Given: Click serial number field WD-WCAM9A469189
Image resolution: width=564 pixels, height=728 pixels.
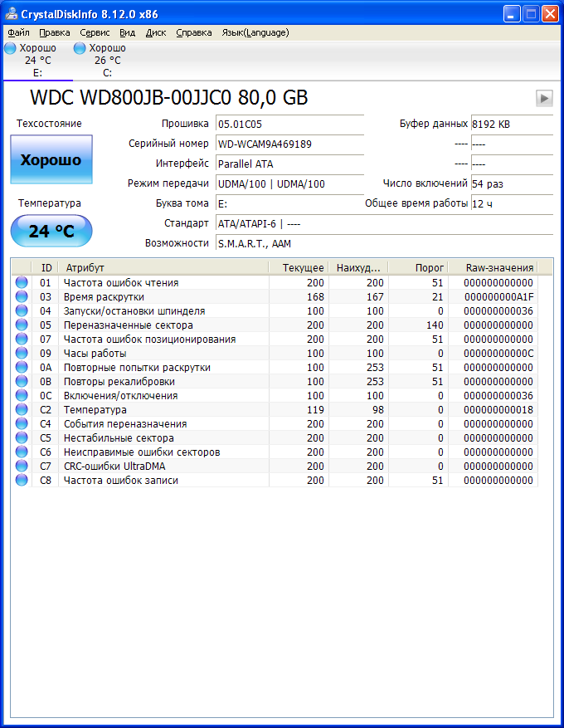Looking at the screenshot, I should click(289, 144).
